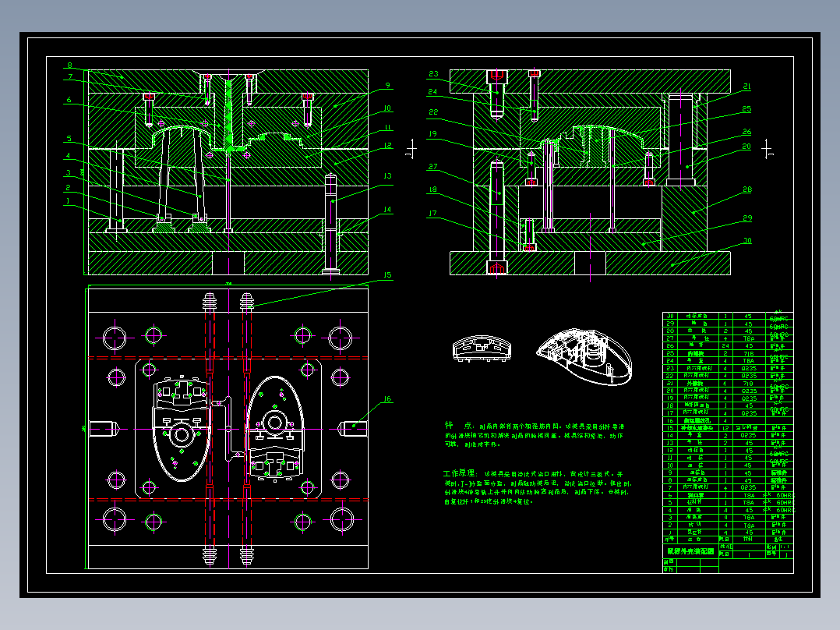Select callout number 13 beside left section view
The image size is (840, 630).
tap(387, 176)
